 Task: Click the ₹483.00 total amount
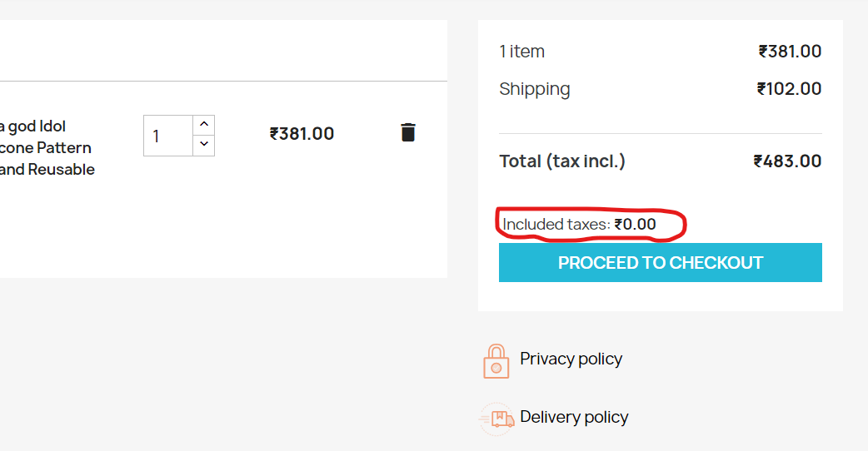(x=787, y=161)
